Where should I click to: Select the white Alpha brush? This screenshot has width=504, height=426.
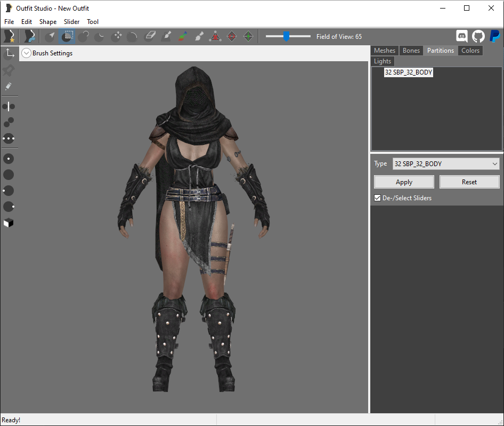[x=199, y=36]
